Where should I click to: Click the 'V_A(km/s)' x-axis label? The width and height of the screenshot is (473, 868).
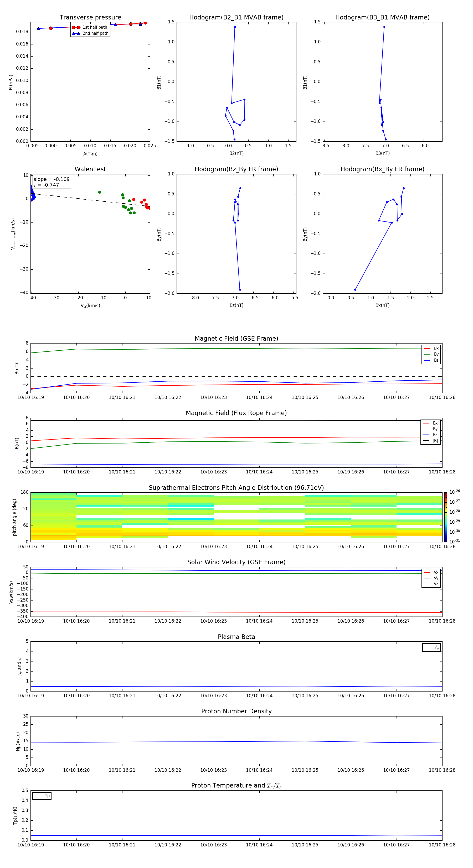[x=90, y=306]
